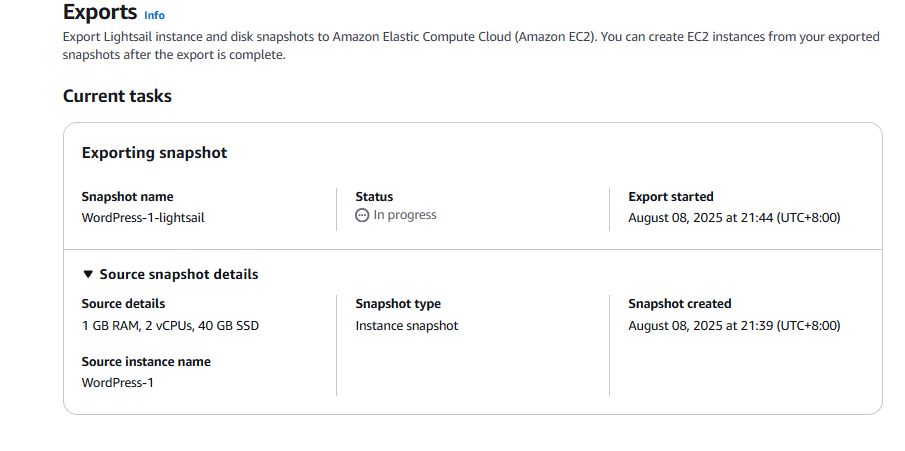905x451 pixels.
Task: Click the Export started label
Action: pyautogui.click(x=671, y=197)
